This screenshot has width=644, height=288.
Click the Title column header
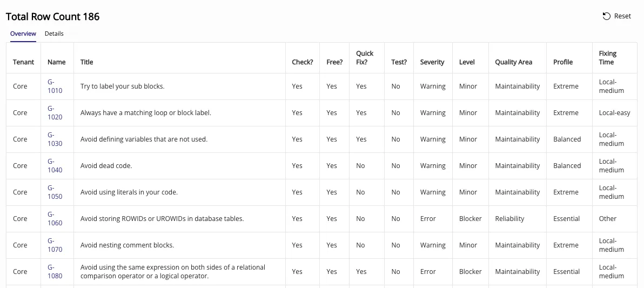87,62
